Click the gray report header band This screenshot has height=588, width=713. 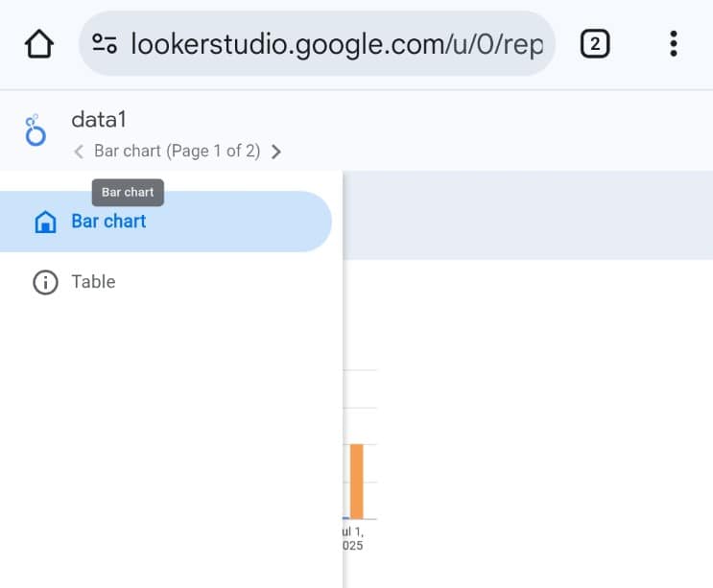coord(528,216)
